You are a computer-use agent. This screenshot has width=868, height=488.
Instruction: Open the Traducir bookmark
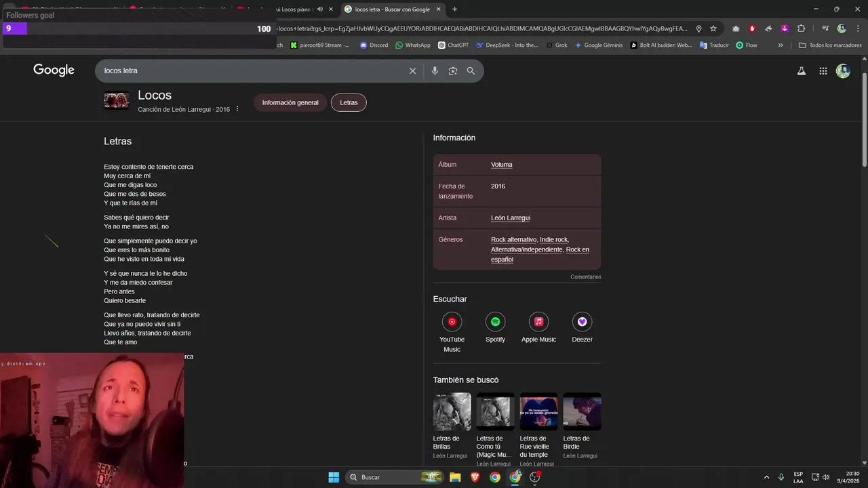(x=713, y=45)
